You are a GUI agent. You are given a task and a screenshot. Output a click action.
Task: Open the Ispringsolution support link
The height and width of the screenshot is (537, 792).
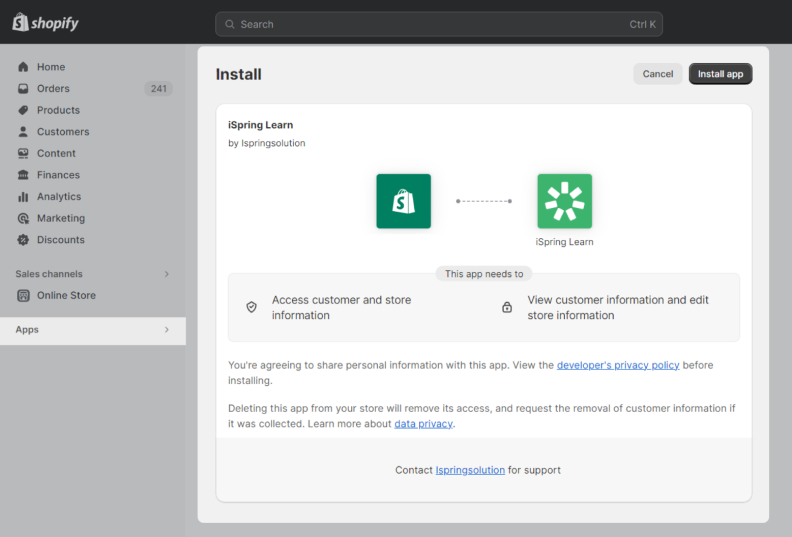coord(470,470)
